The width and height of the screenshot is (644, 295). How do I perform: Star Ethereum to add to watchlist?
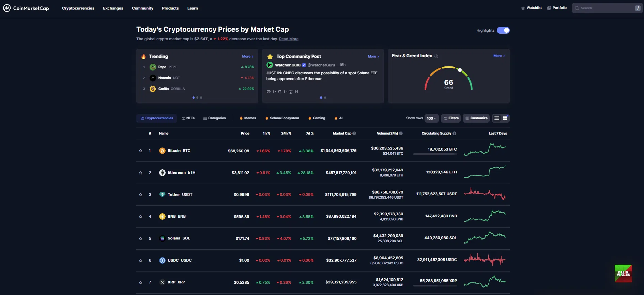tap(140, 173)
